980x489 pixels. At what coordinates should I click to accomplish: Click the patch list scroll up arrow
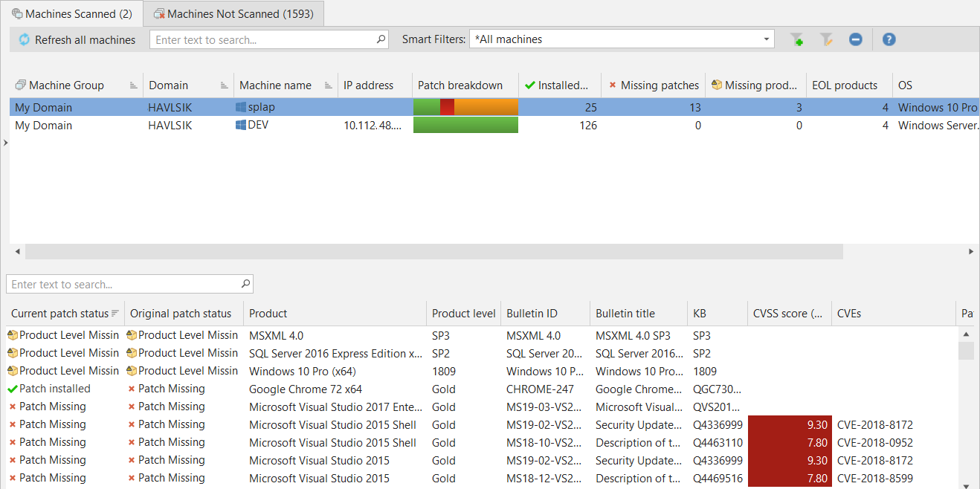[x=965, y=334]
